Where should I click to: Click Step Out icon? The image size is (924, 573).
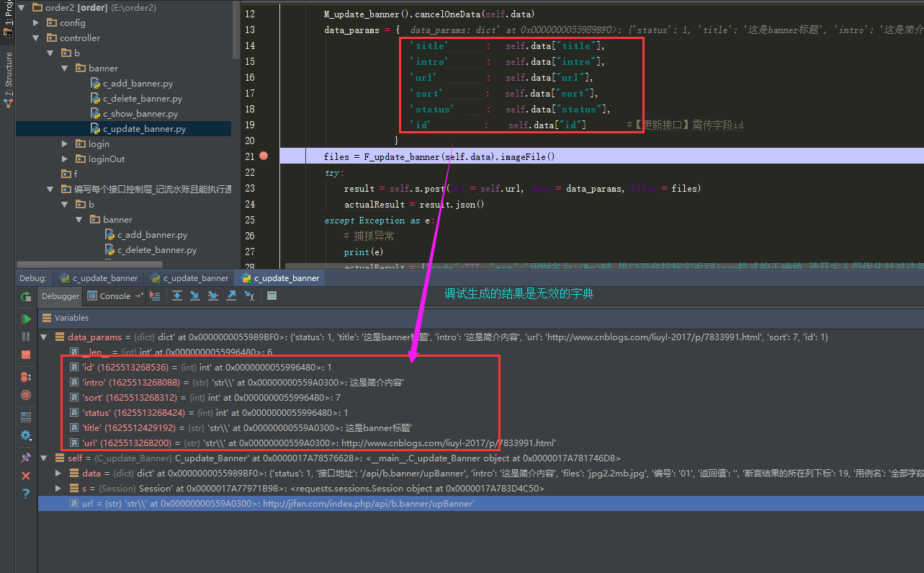pos(231,296)
